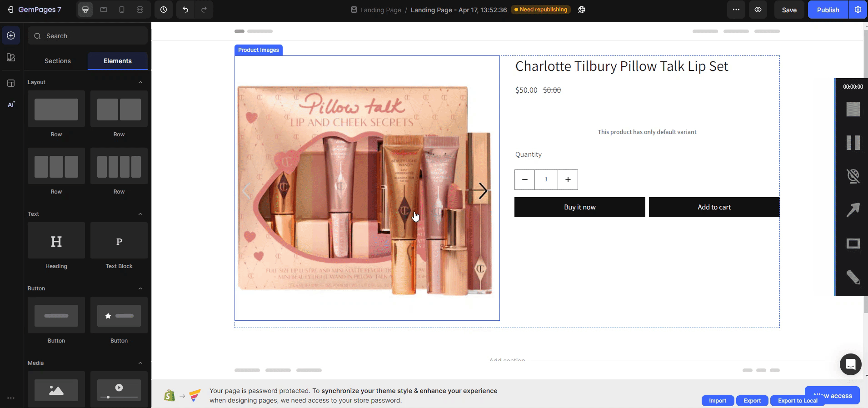The width and height of the screenshot is (868, 408).
Task: Open the layout layers sidebar icon
Action: 11,83
